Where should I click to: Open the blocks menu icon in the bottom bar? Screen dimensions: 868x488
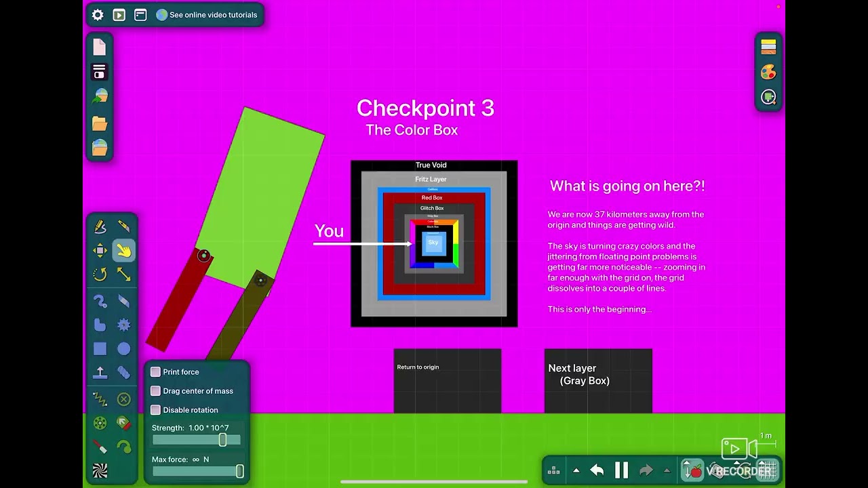(x=553, y=470)
